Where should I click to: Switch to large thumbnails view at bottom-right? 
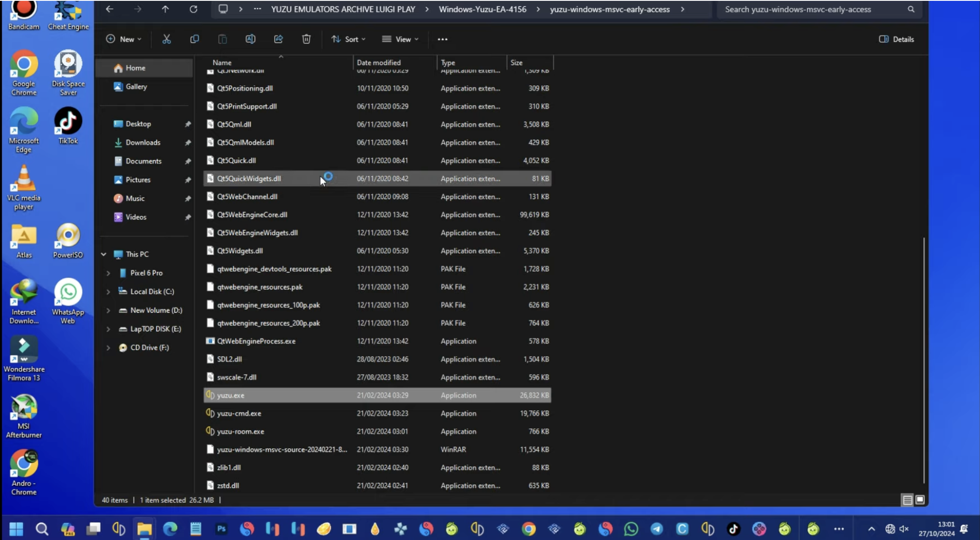(920, 500)
